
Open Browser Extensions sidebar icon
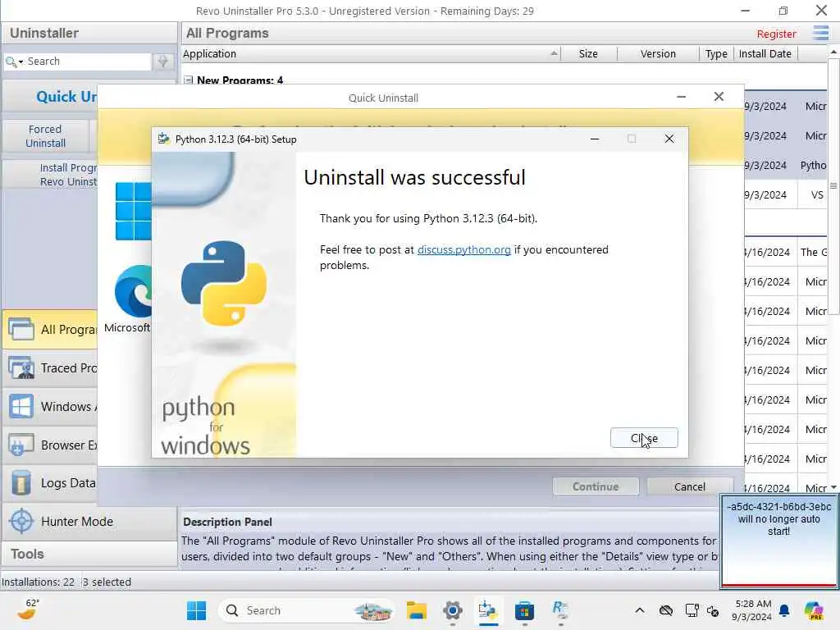[x=21, y=445]
